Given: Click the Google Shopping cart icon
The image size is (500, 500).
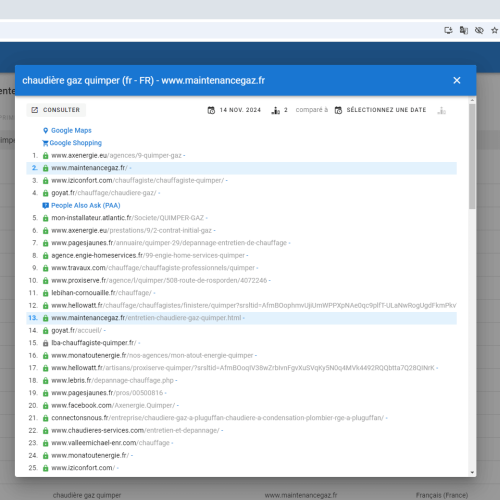Looking at the screenshot, I should tap(45, 143).
